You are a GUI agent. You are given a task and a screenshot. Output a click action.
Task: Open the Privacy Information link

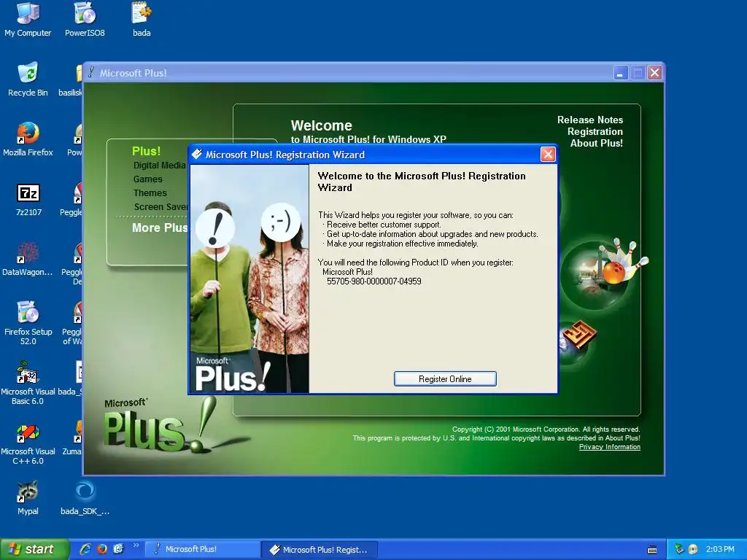pyautogui.click(x=609, y=447)
